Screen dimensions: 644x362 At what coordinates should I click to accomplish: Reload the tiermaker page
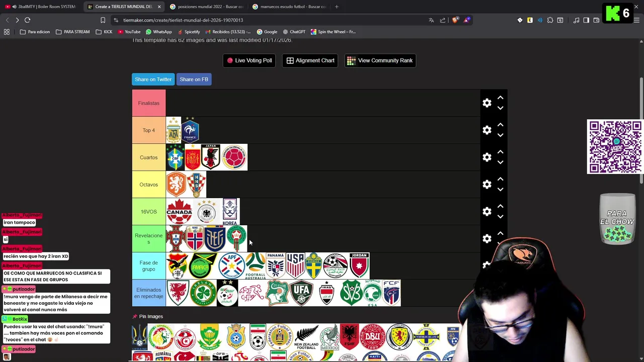pos(27,20)
